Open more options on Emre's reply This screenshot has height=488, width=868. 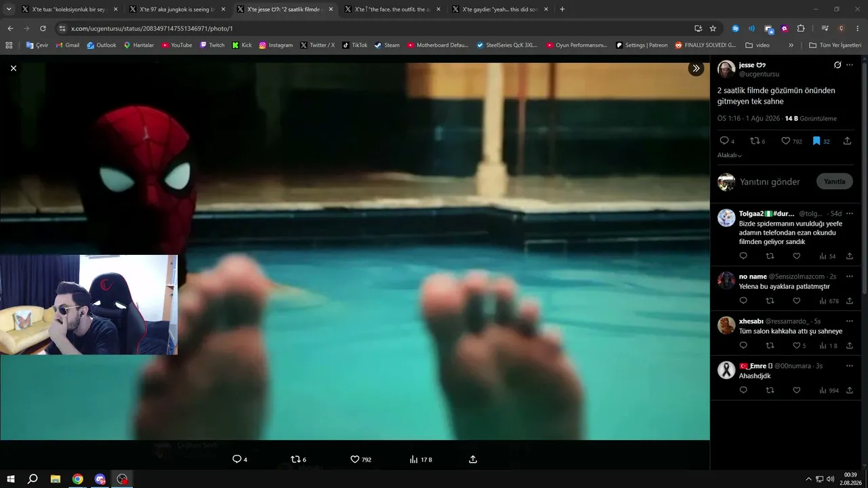pyautogui.click(x=850, y=366)
